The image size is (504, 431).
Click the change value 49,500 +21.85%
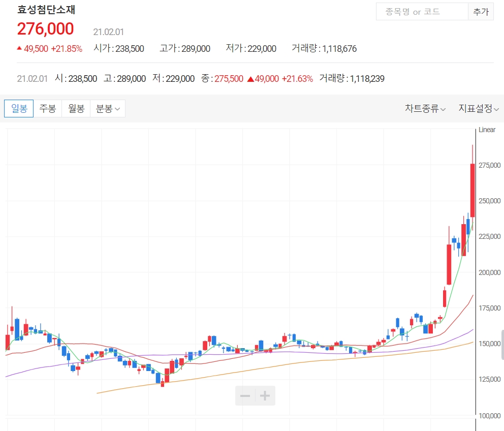50,49
